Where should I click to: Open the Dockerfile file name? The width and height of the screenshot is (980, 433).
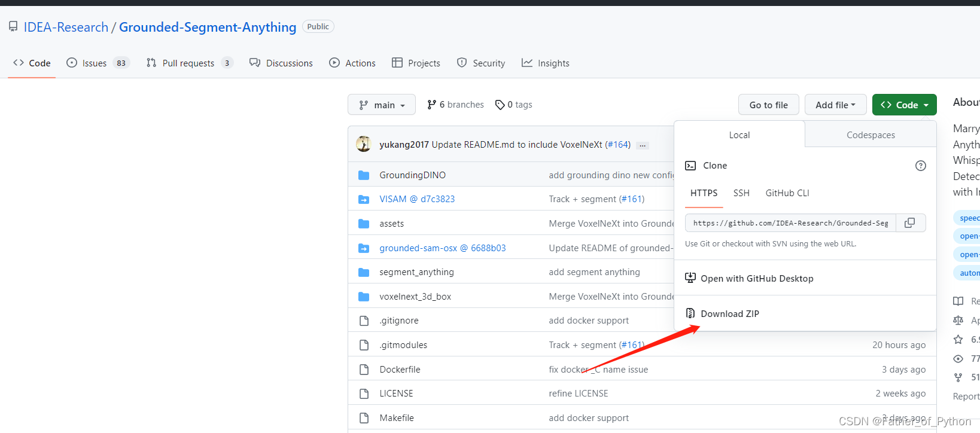(x=400, y=370)
